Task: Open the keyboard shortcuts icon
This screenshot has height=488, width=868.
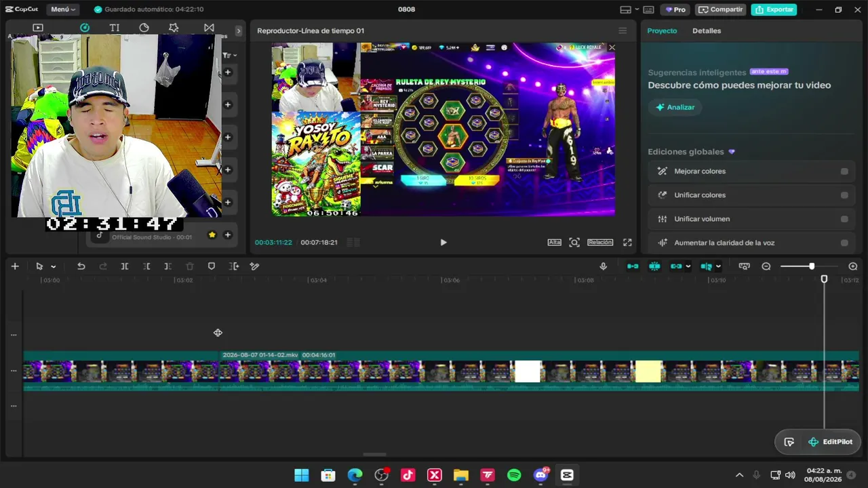Action: (649, 9)
